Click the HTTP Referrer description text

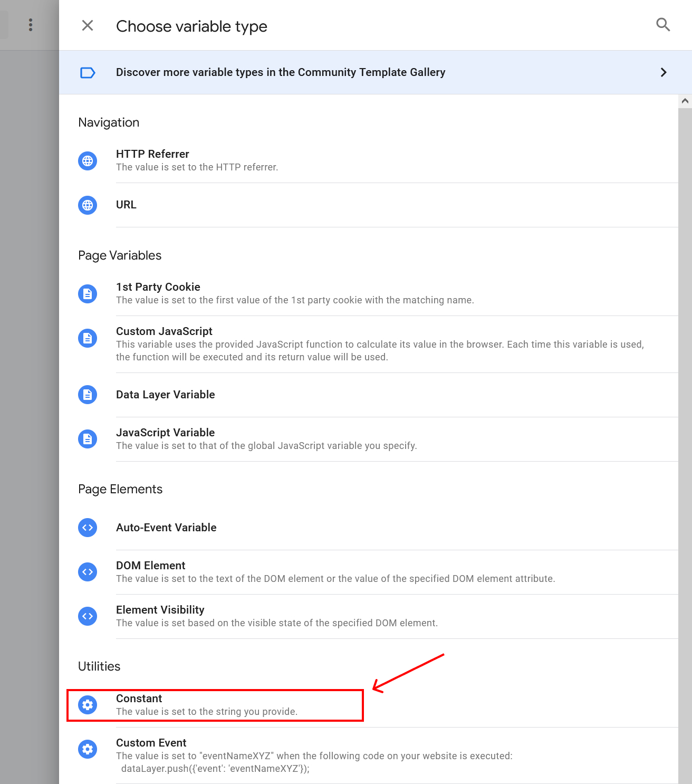pyautogui.click(x=197, y=167)
